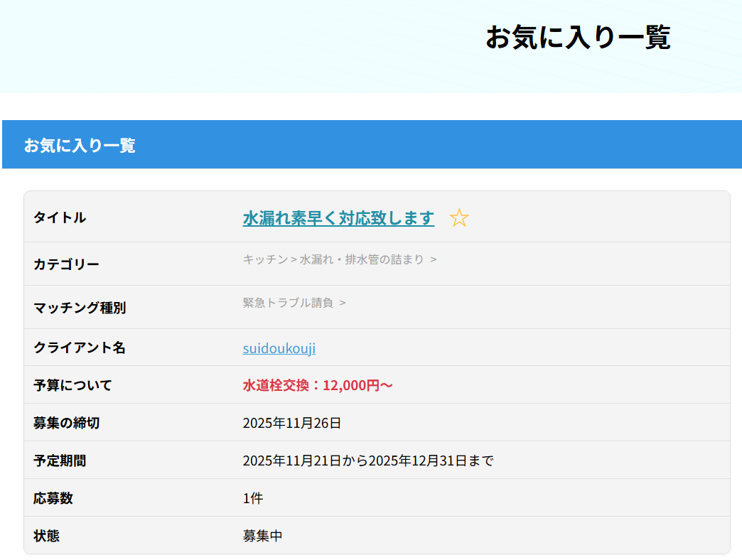Click the scheduled period date range value
Viewport: 742px width, 560px height.
tap(367, 461)
